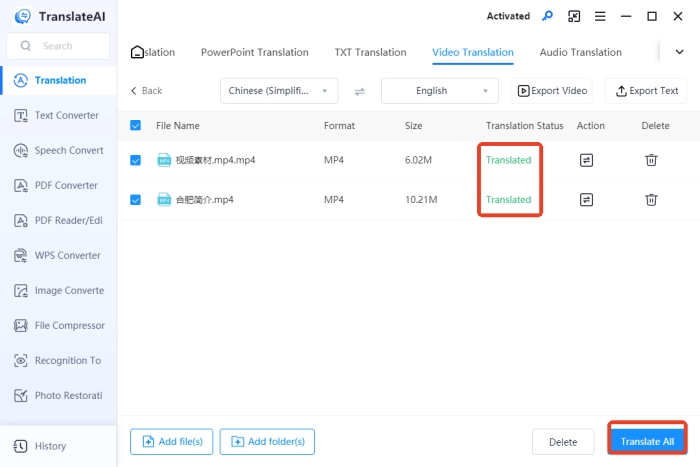Select the Video Translation tab
The image size is (700, 467).
coord(473,52)
